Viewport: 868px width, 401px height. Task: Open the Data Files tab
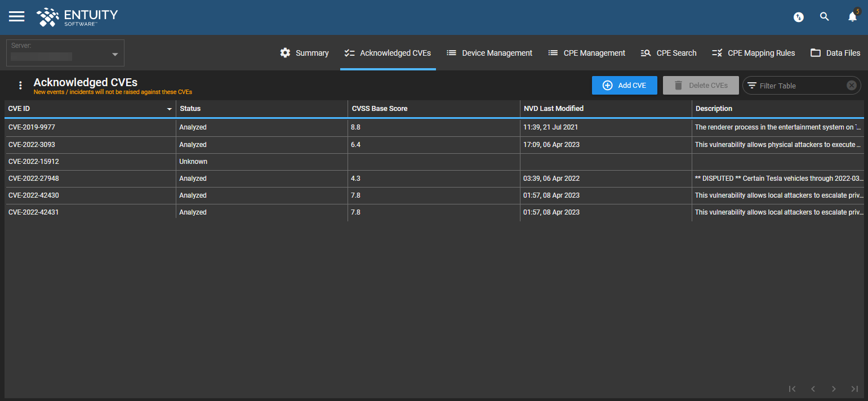coord(835,53)
